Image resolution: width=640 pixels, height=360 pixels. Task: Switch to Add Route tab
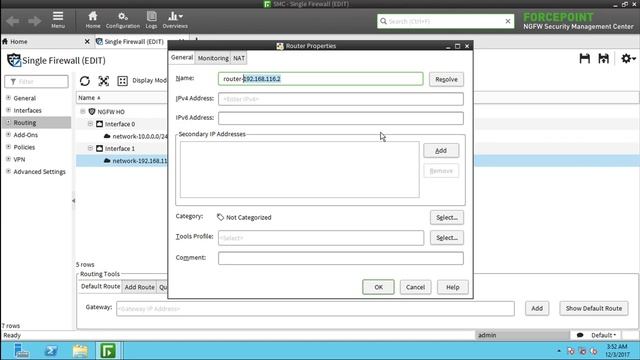(x=140, y=287)
